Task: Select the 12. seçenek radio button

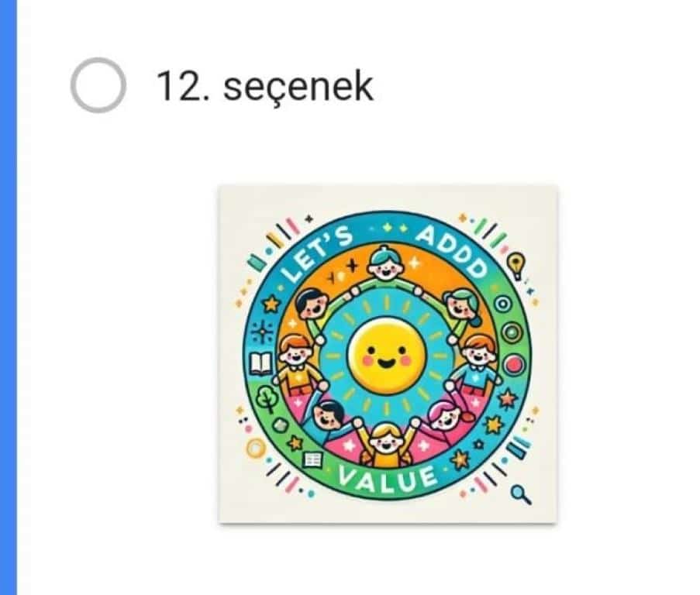Action: pos(98,85)
